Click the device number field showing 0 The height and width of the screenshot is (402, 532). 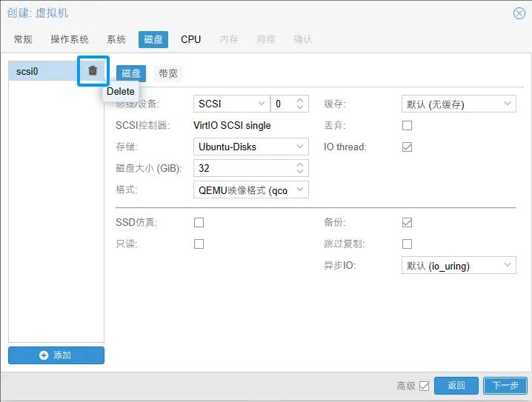coord(283,104)
